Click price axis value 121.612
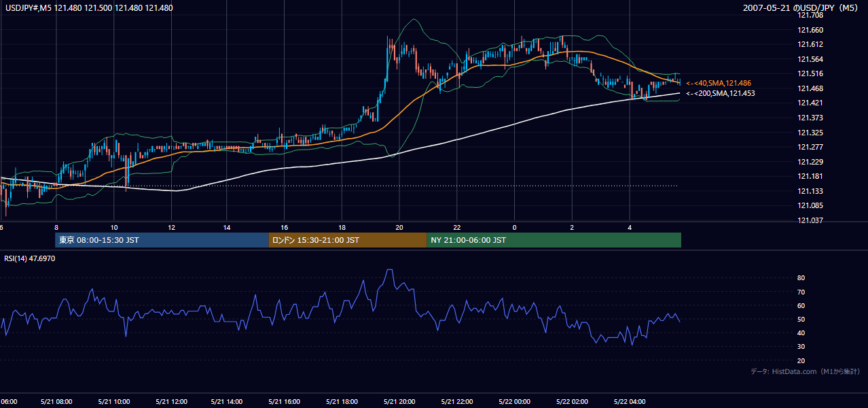This screenshot has width=868, height=408. click(811, 44)
